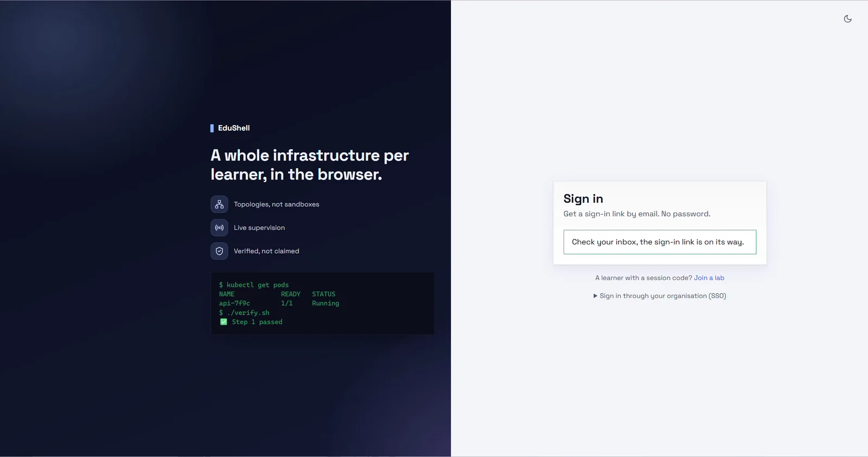Screen dimensions: 868x457
Task: Click the Topologies, not sandboxes label
Action: tap(277, 204)
